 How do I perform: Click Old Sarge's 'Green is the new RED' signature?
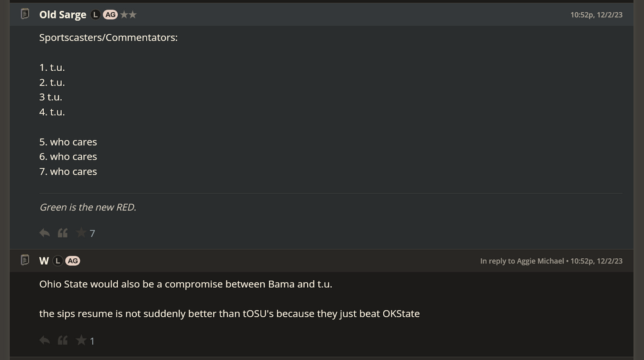pos(88,207)
